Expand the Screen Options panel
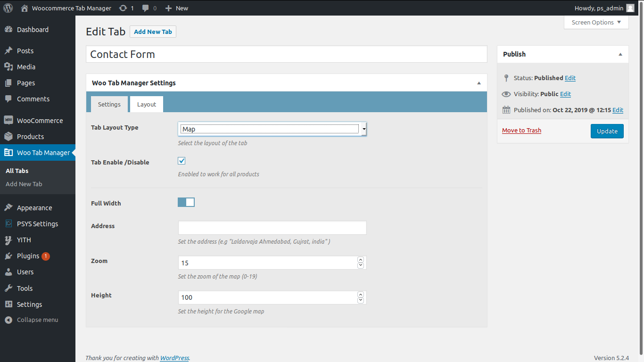The width and height of the screenshot is (644, 362). coord(596,22)
